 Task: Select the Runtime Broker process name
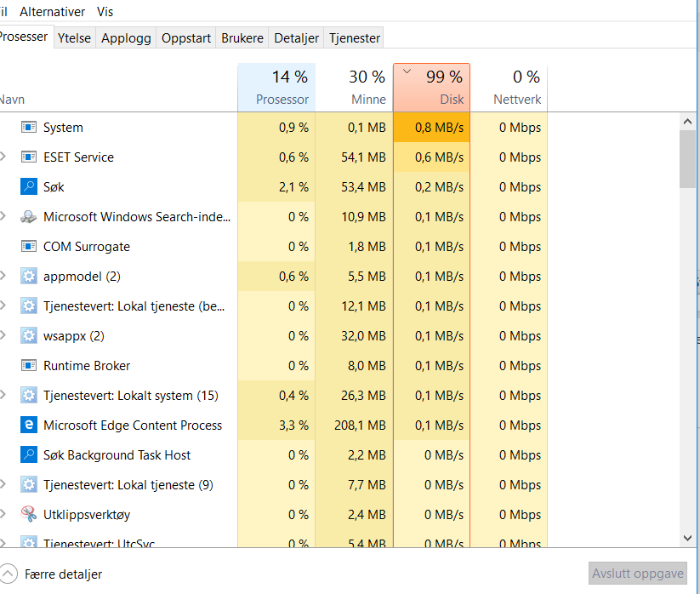tap(87, 366)
